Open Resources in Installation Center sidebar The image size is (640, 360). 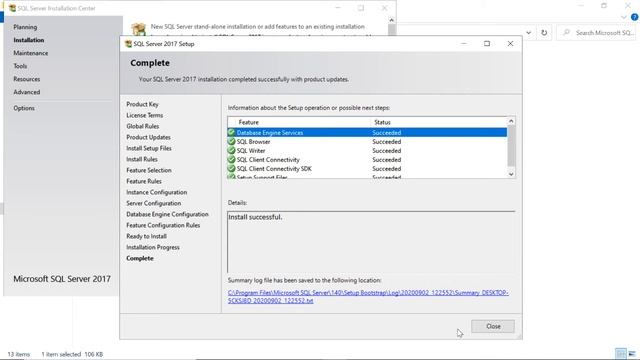click(27, 79)
